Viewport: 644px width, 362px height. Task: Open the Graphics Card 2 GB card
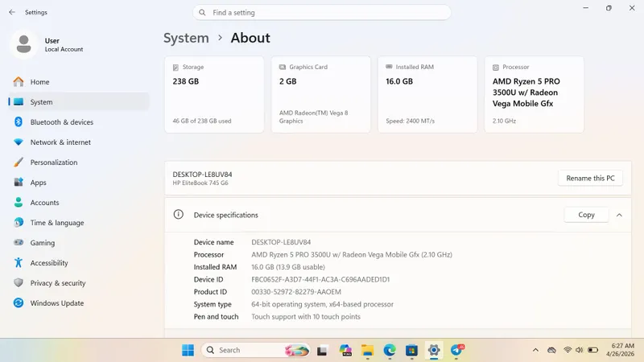(320, 94)
